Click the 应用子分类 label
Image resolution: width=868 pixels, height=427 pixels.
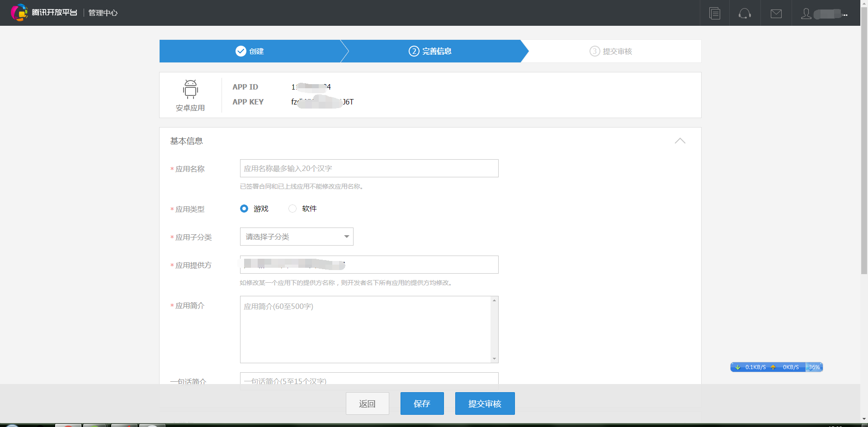(x=193, y=237)
